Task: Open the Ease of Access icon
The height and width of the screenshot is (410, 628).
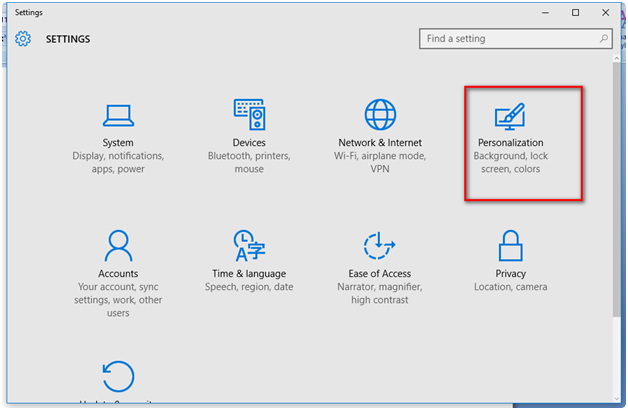Action: click(380, 245)
